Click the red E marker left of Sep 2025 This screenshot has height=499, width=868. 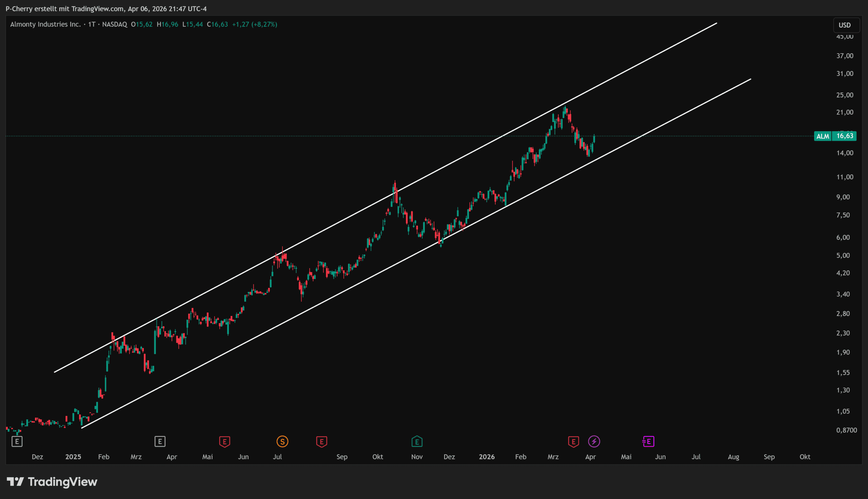pos(321,441)
